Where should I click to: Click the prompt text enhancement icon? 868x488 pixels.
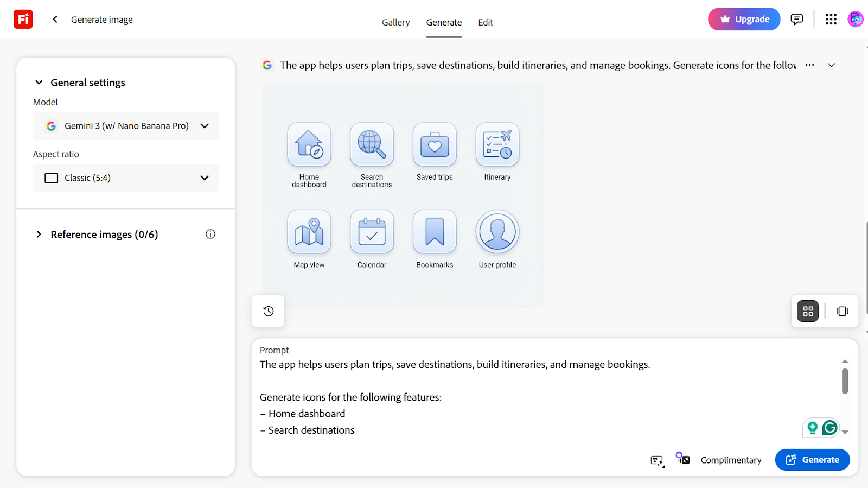(x=657, y=461)
